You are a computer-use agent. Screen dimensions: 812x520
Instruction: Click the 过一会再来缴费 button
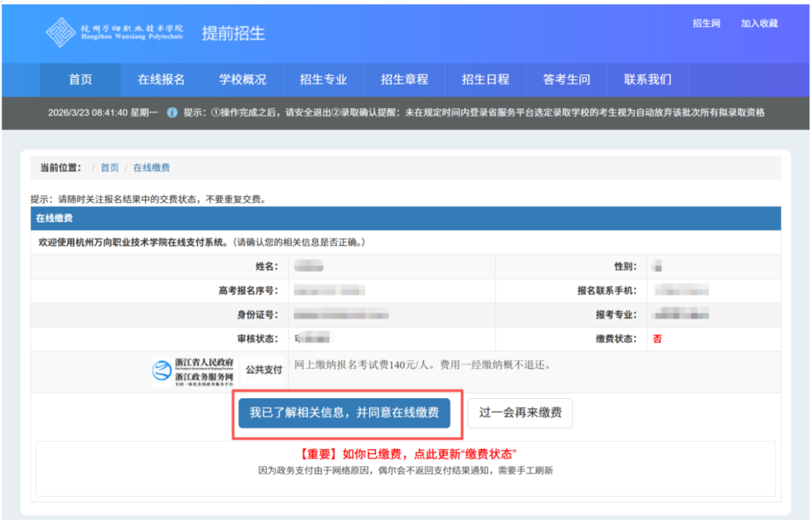click(x=520, y=413)
